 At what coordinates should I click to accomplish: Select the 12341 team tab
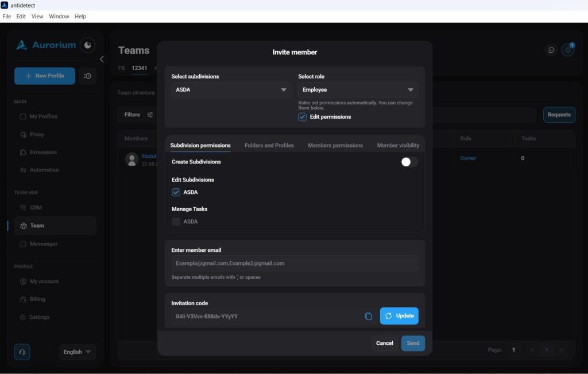pos(139,68)
